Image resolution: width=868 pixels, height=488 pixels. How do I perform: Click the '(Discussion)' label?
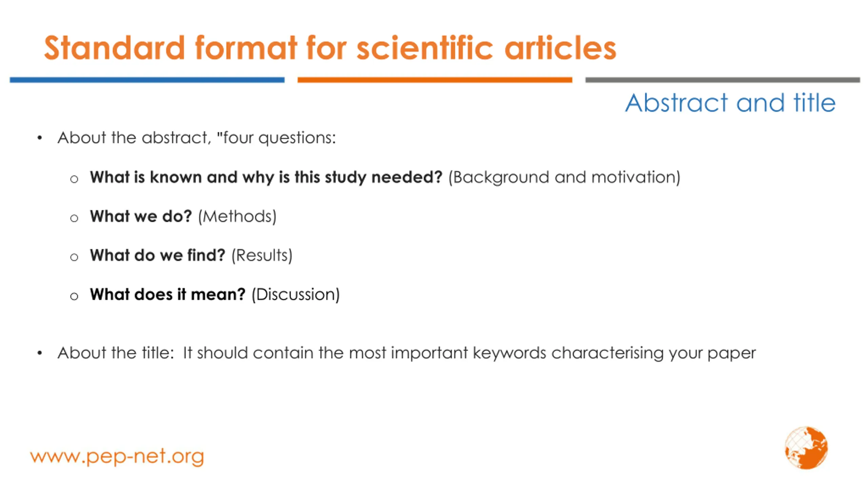[296, 294]
